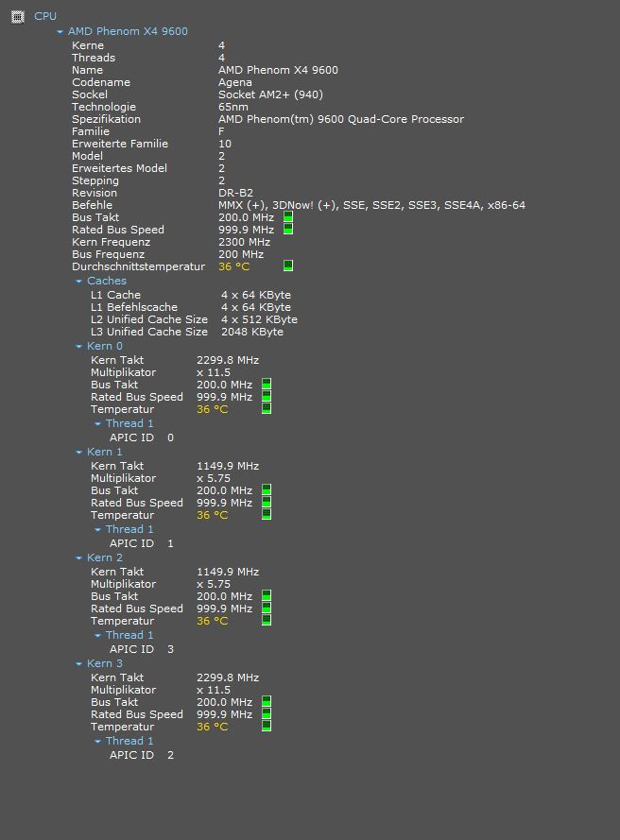Click Kern Frequenz 2300 MHz value
620x840 pixels.
244,242
